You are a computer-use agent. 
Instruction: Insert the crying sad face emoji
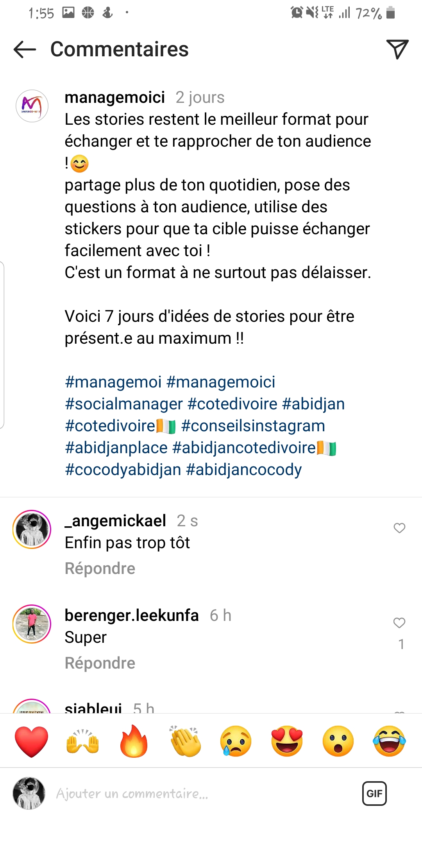(236, 741)
